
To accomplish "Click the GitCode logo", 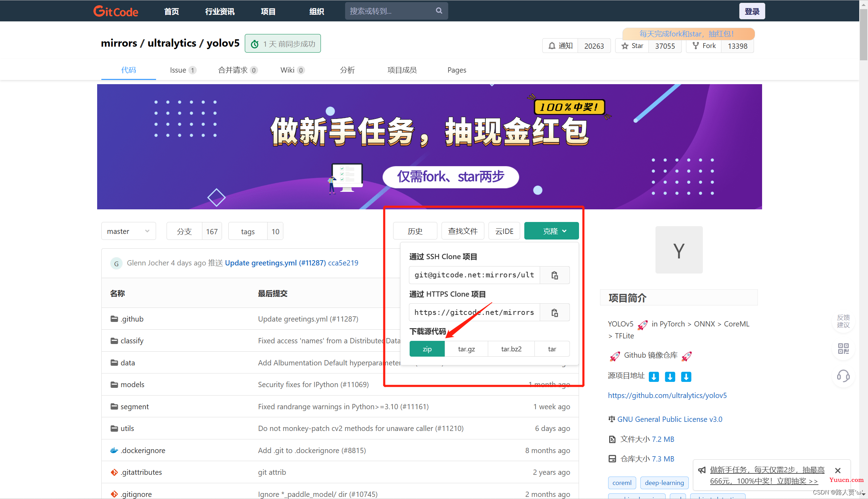I will (x=116, y=11).
